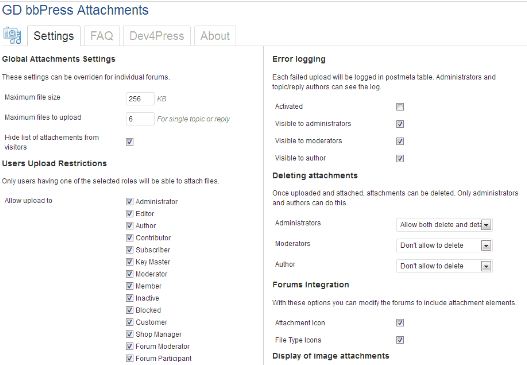Disable uploads for the Blocked role
Screen dimensions: 527x365
pyautogui.click(x=130, y=310)
